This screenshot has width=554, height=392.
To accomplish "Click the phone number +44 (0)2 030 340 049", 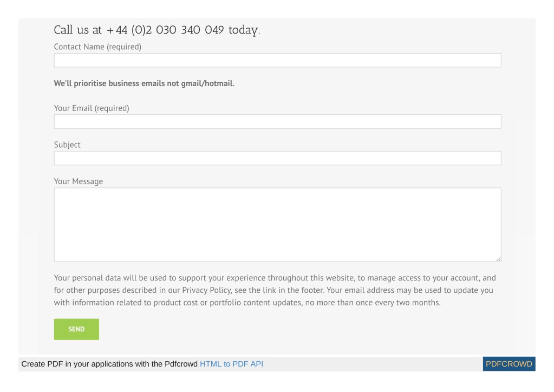I will tap(165, 30).
